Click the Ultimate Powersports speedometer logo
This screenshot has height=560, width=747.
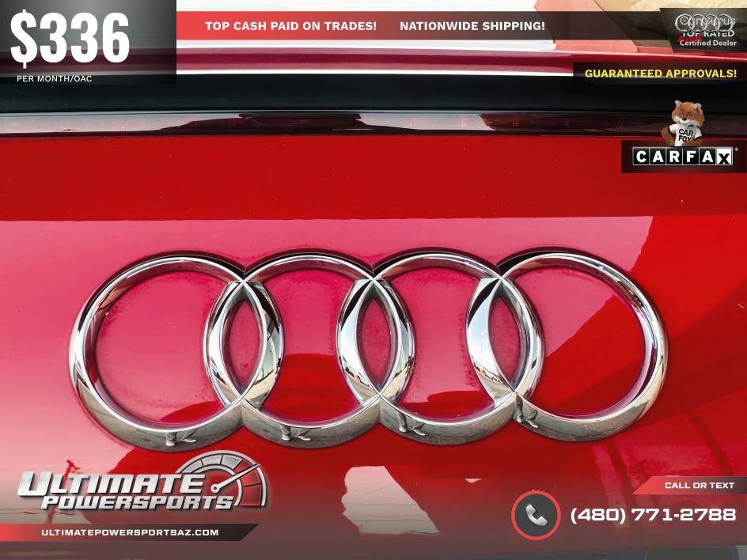tap(143, 481)
